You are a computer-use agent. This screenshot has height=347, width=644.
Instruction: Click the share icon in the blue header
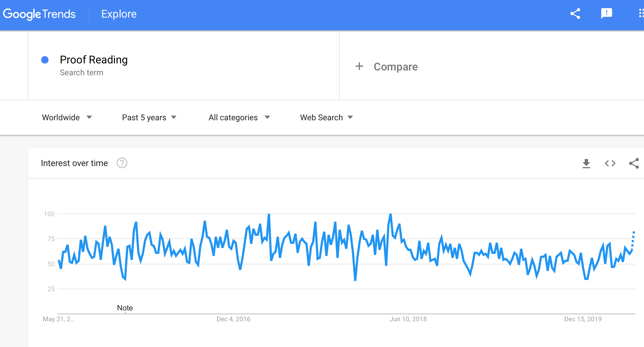pos(575,14)
